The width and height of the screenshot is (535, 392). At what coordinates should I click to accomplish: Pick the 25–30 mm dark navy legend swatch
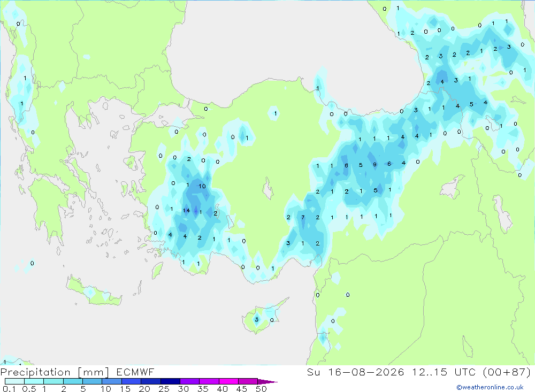point(170,381)
